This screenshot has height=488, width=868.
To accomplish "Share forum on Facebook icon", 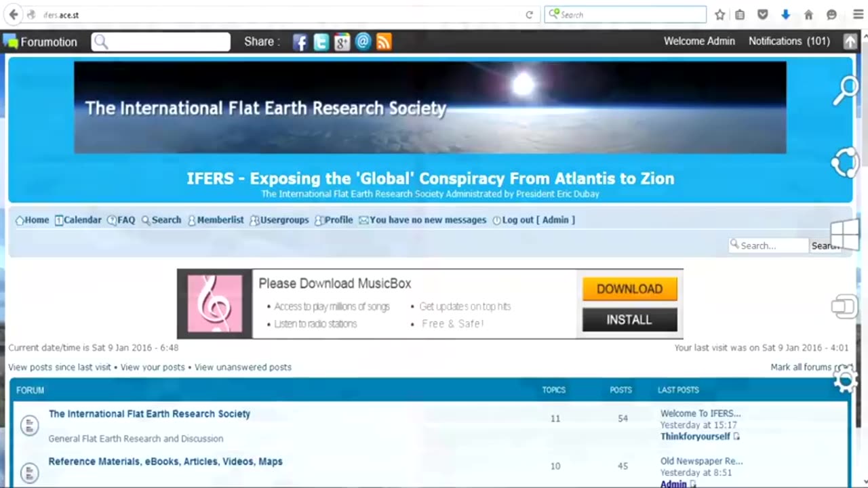I will coord(300,42).
